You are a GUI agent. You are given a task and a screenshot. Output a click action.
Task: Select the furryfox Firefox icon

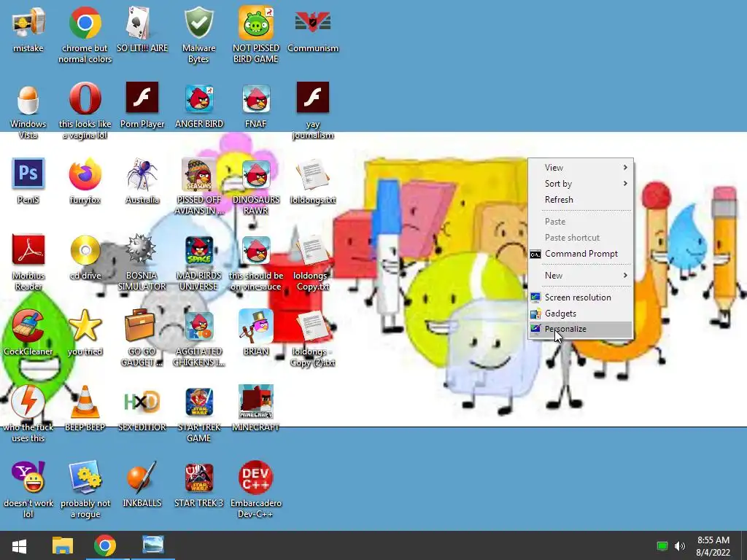point(85,174)
